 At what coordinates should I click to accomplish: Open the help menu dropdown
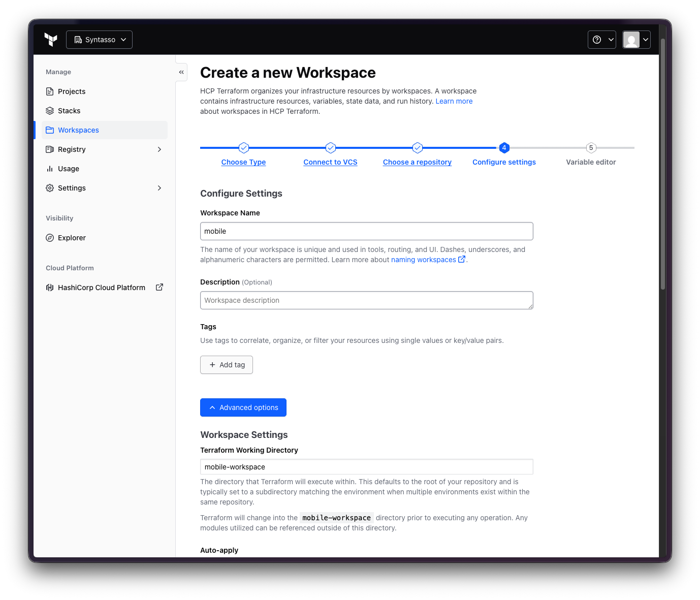click(601, 39)
